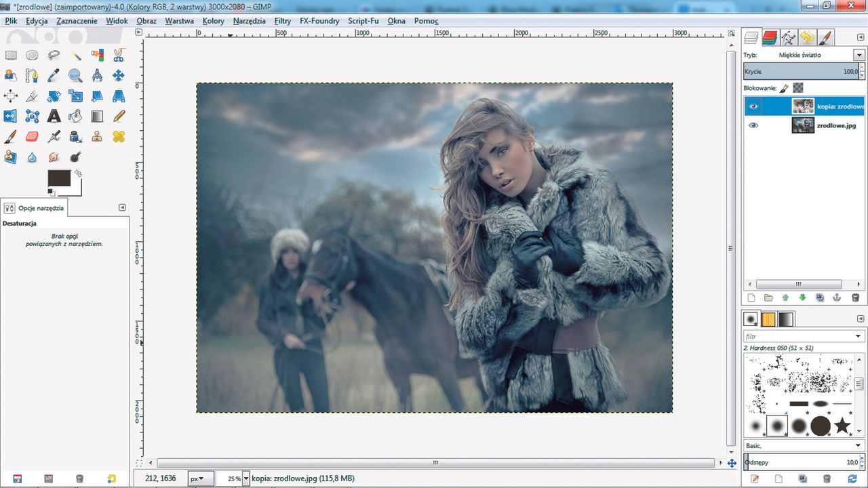Adjust the Odstępy brush spacing slider
The width and height of the screenshot is (868, 488).
pos(803,462)
